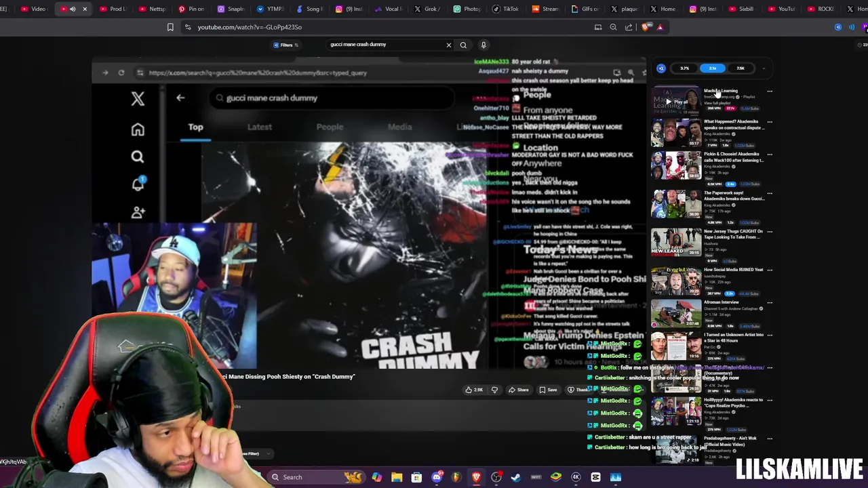Switch to the Media tab in X search
This screenshot has width=868, height=488.
pyautogui.click(x=399, y=127)
